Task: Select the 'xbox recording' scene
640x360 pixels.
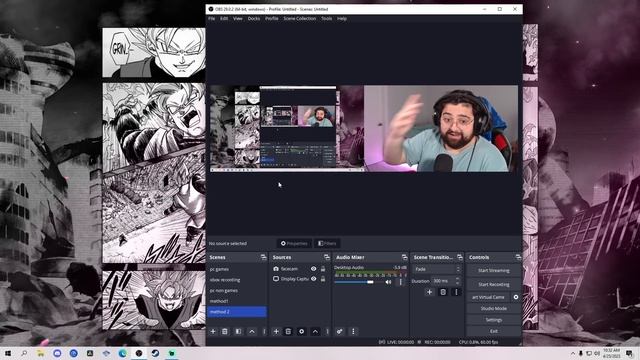Action: (237, 280)
